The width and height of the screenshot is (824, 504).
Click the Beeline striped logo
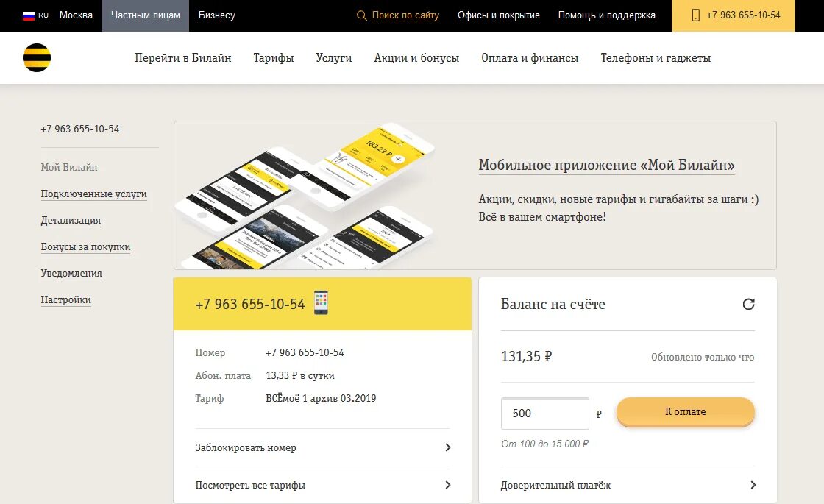pos(37,58)
